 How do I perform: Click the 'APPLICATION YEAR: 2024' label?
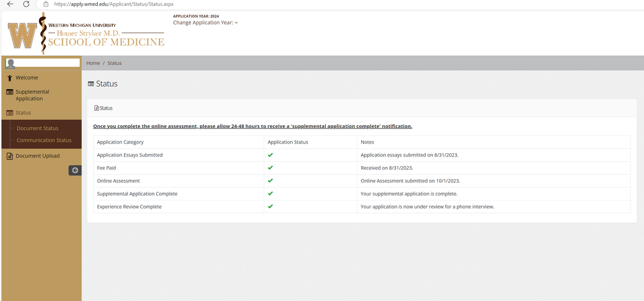[196, 17]
